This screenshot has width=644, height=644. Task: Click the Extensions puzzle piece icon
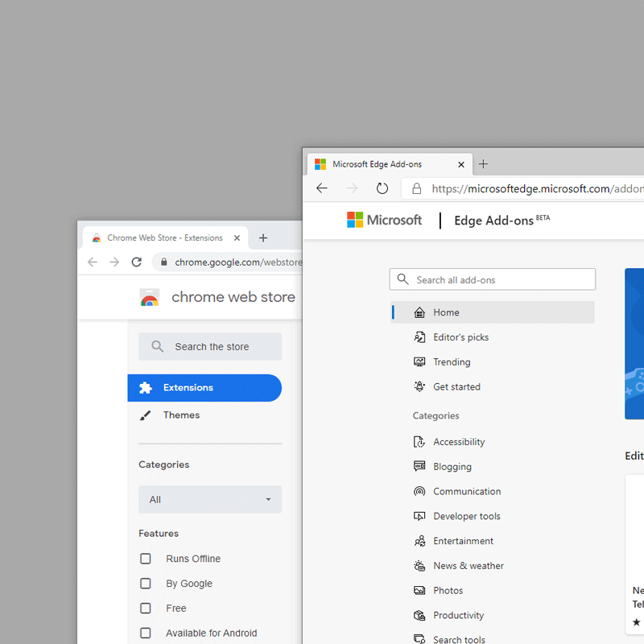tap(146, 388)
